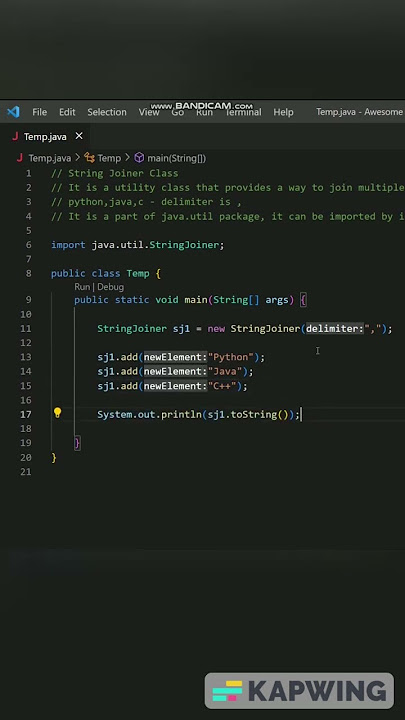Click the Run code lens link
Screen dimensions: 405x720
coord(82,287)
